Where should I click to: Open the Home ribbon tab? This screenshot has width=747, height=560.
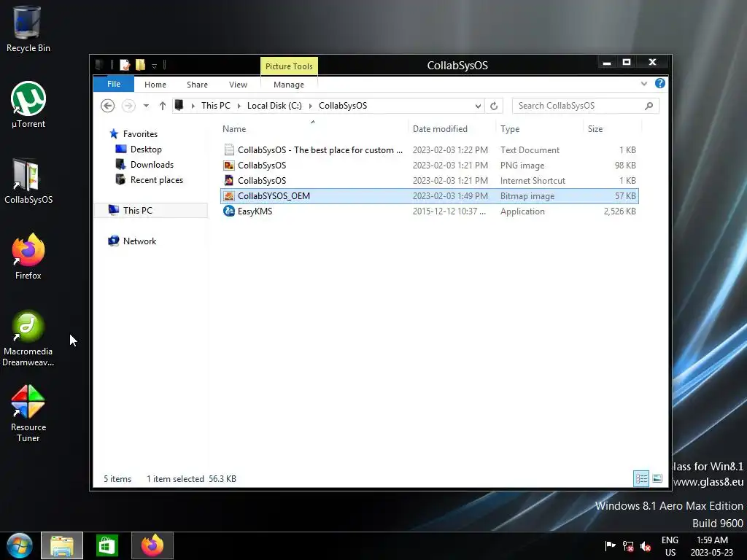click(155, 85)
